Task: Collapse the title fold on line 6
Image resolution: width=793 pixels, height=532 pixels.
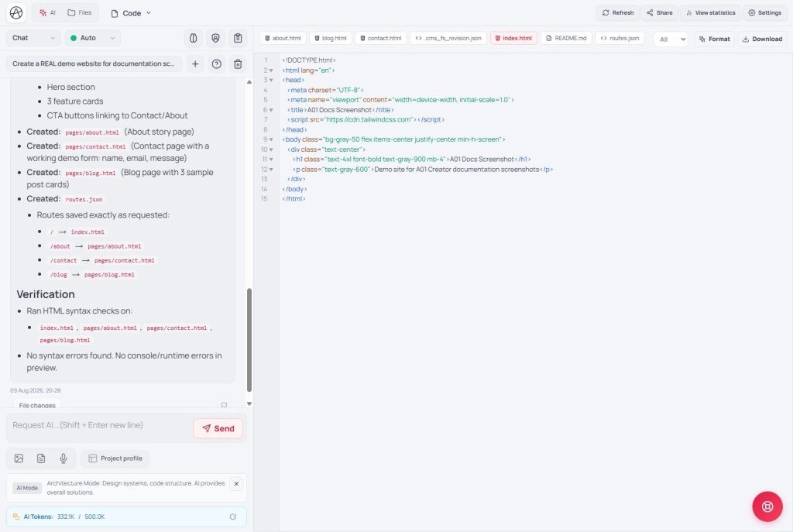Action: [271, 110]
